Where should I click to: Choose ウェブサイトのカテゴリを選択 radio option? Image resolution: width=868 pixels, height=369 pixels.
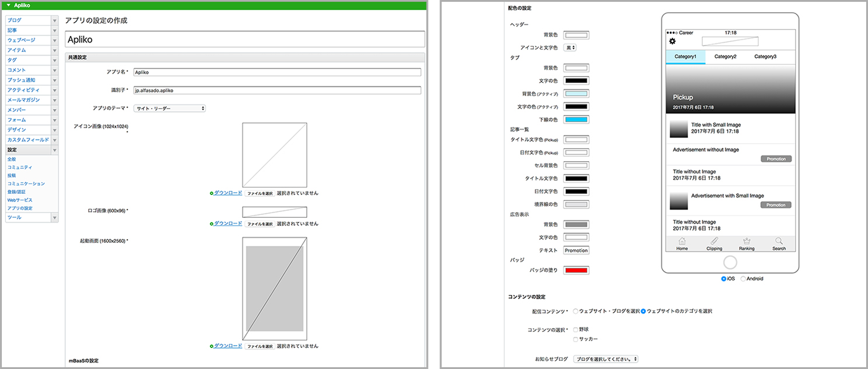click(643, 311)
